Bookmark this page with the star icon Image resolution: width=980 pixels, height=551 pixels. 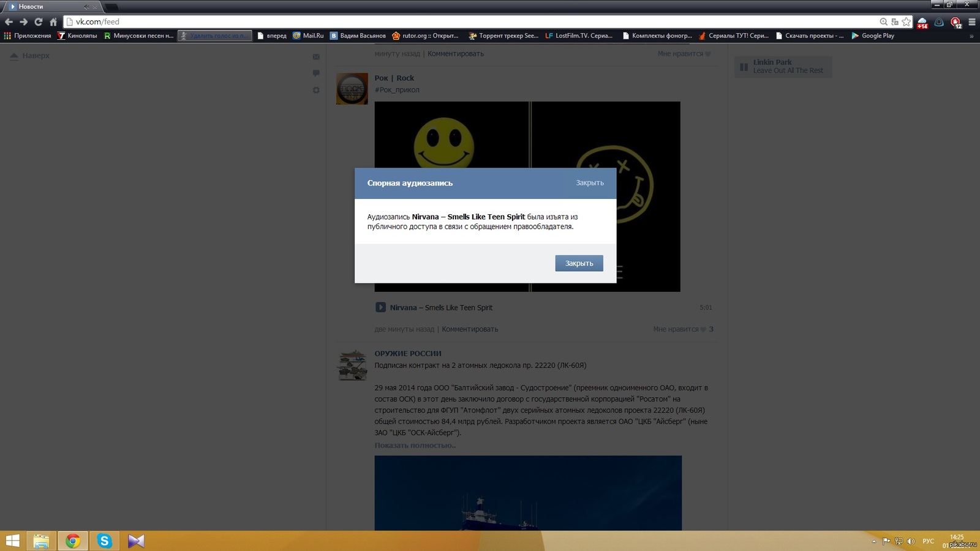[906, 22]
